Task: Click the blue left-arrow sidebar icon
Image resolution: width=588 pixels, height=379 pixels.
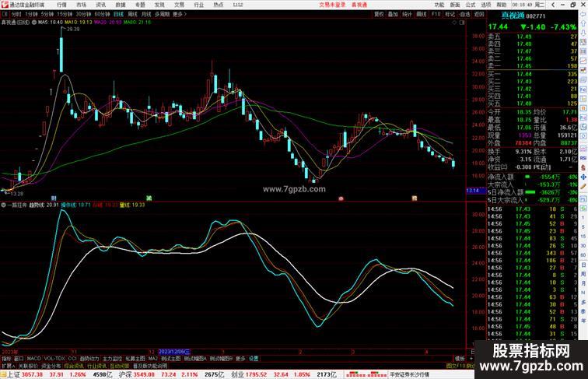Action: pos(583,14)
